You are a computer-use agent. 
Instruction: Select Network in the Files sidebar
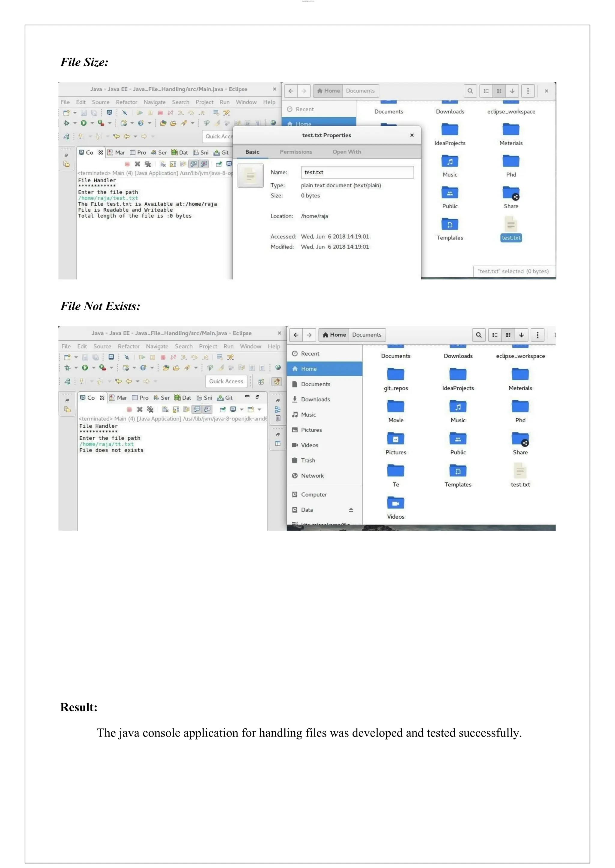pos(324,475)
